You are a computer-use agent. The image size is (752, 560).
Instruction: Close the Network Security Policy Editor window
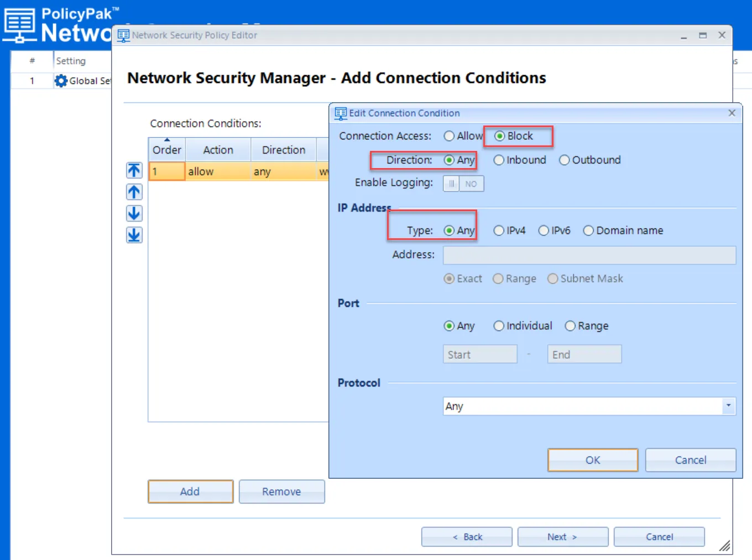(722, 35)
